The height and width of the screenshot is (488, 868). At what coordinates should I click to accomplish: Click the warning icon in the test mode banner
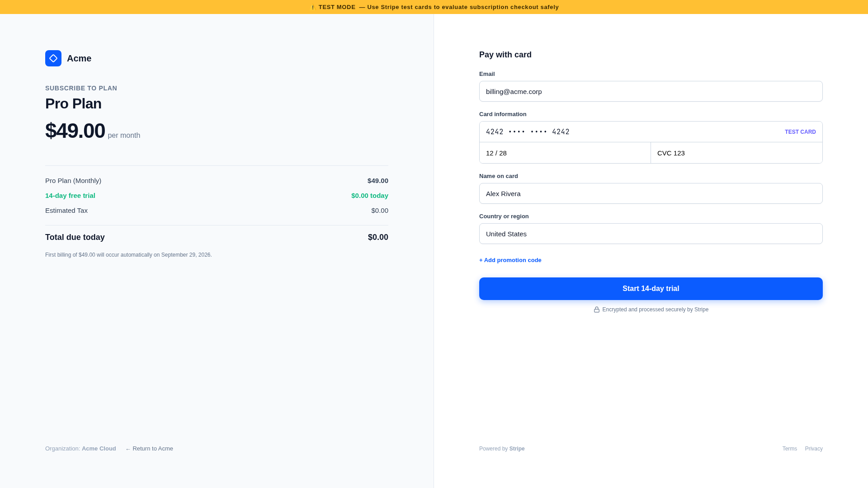point(313,7)
